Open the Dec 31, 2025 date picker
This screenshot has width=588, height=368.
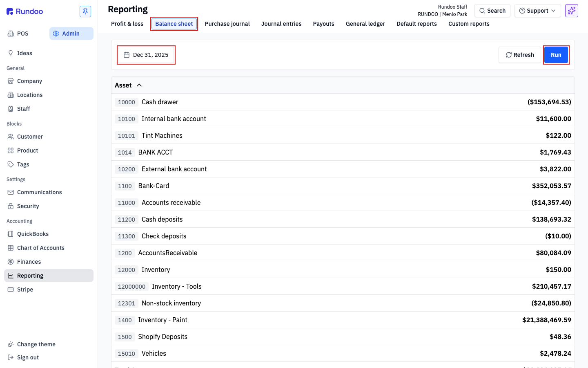146,55
